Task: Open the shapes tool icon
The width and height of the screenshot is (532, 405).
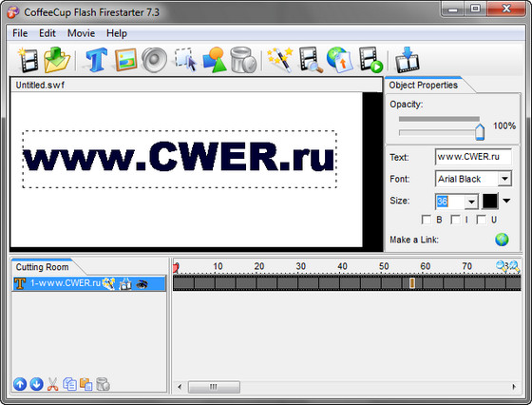Action: click(215, 60)
